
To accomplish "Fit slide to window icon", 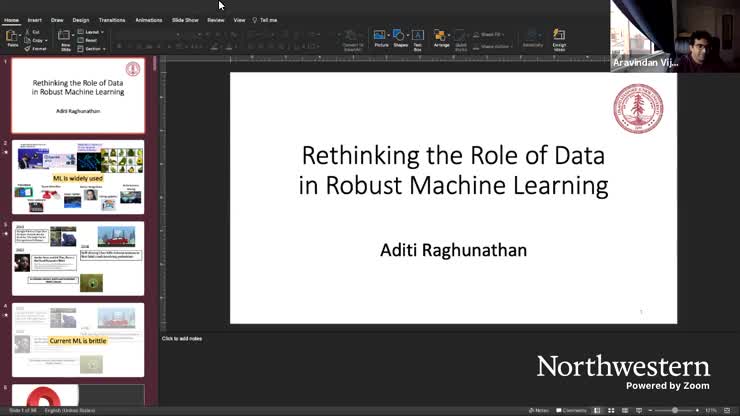I will (727, 410).
